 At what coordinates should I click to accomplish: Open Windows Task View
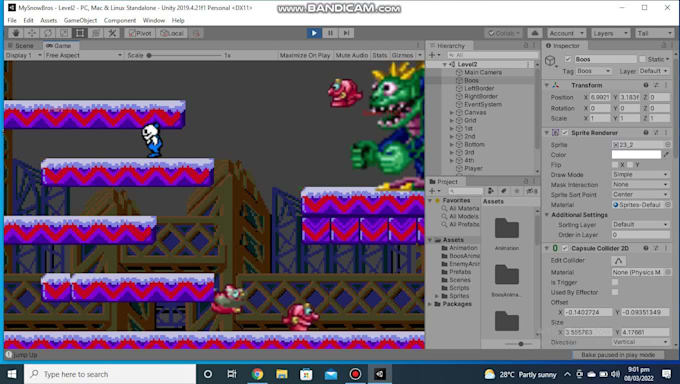232,374
